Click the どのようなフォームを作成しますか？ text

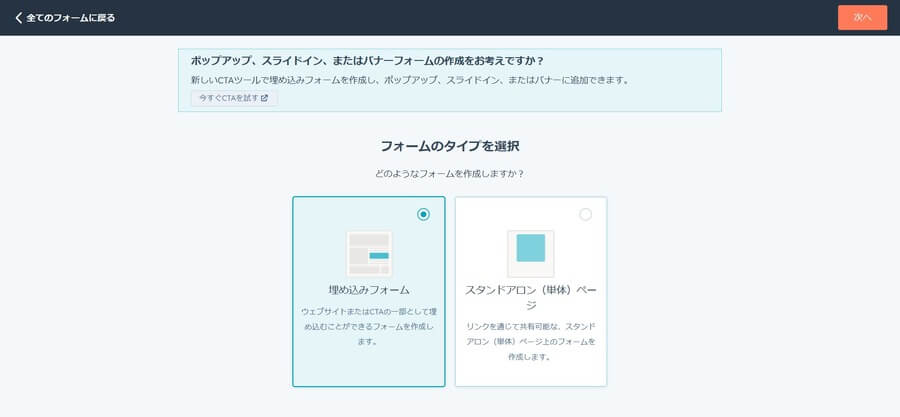click(x=450, y=173)
